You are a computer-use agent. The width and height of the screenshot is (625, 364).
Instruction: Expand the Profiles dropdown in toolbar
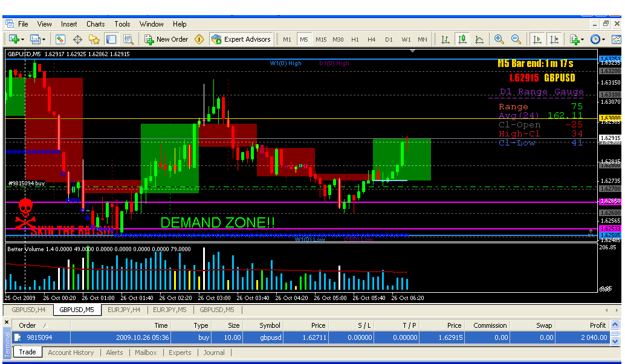[x=44, y=39]
